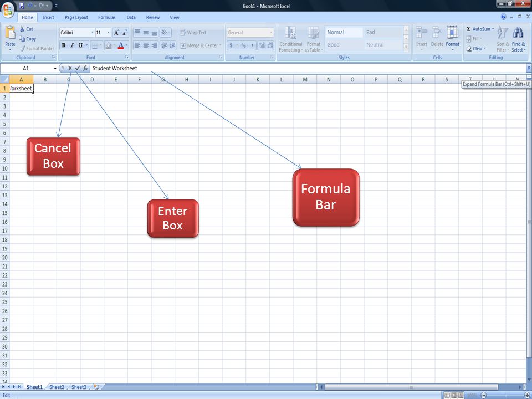Decrease font size with Shrink Font icon
The width and height of the screenshot is (532, 399).
(125, 33)
